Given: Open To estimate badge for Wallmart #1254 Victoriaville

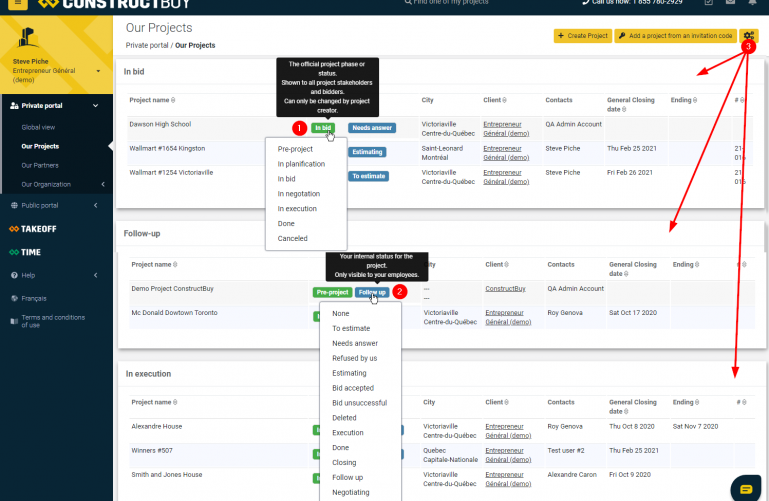Looking at the screenshot, I should pyautogui.click(x=368, y=176).
